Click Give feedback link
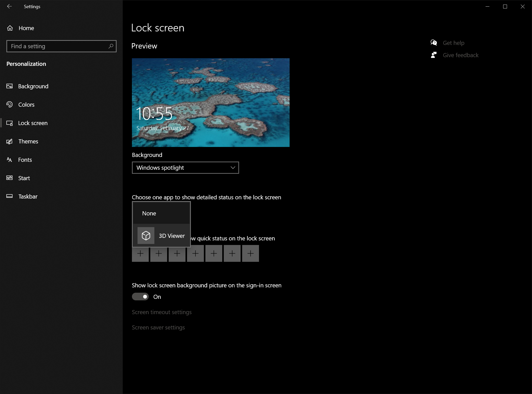The width and height of the screenshot is (532, 394). click(461, 55)
